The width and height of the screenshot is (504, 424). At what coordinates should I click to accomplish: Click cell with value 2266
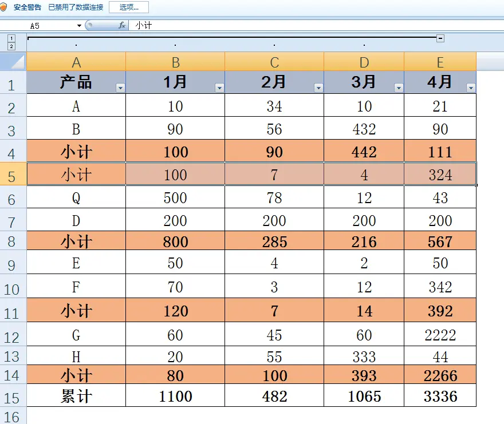(440, 375)
